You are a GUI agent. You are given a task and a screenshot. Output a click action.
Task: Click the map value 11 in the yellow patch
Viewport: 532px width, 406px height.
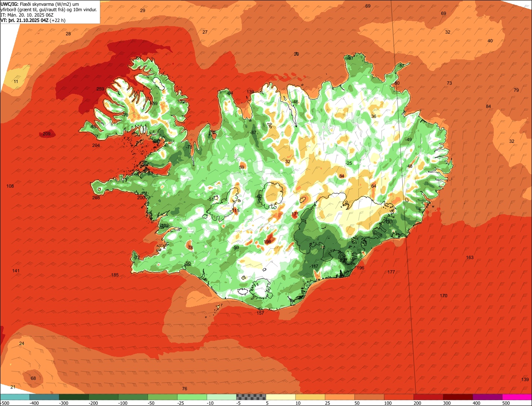click(x=16, y=81)
